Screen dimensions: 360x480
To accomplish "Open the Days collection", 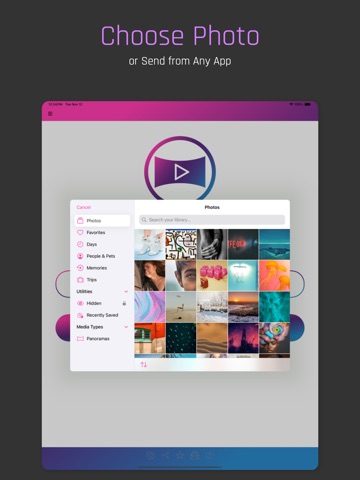I will (x=102, y=244).
